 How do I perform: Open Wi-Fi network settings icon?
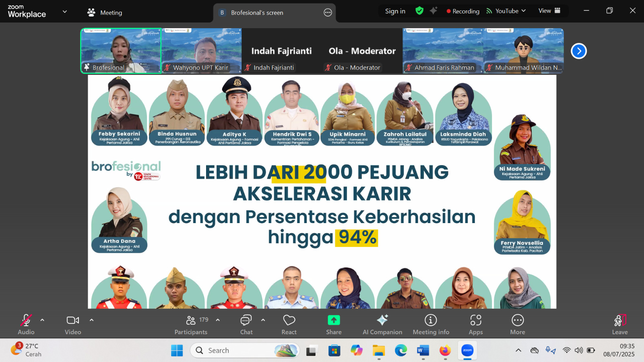(x=567, y=350)
